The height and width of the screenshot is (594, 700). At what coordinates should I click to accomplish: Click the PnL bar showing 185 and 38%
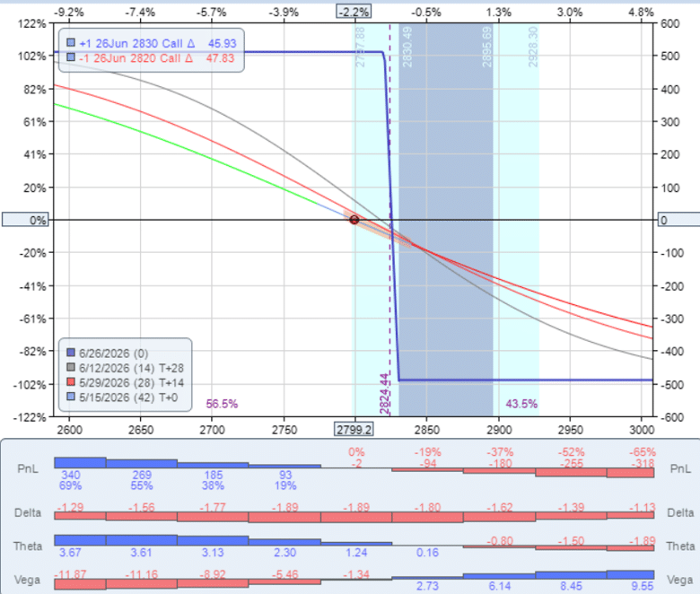(x=213, y=466)
